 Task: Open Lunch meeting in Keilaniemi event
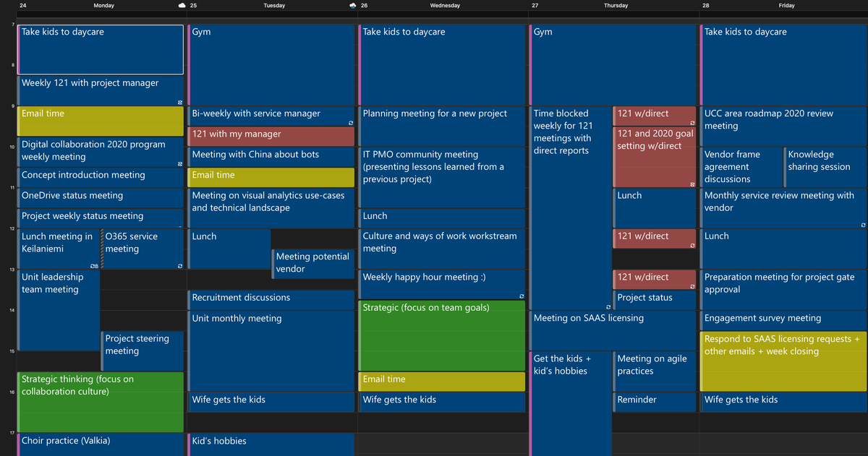(59, 249)
